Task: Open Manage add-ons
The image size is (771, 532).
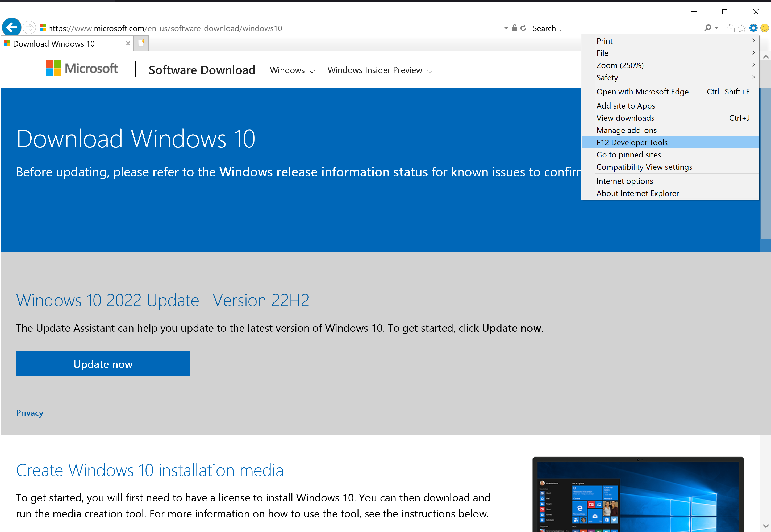Action: pyautogui.click(x=670, y=130)
